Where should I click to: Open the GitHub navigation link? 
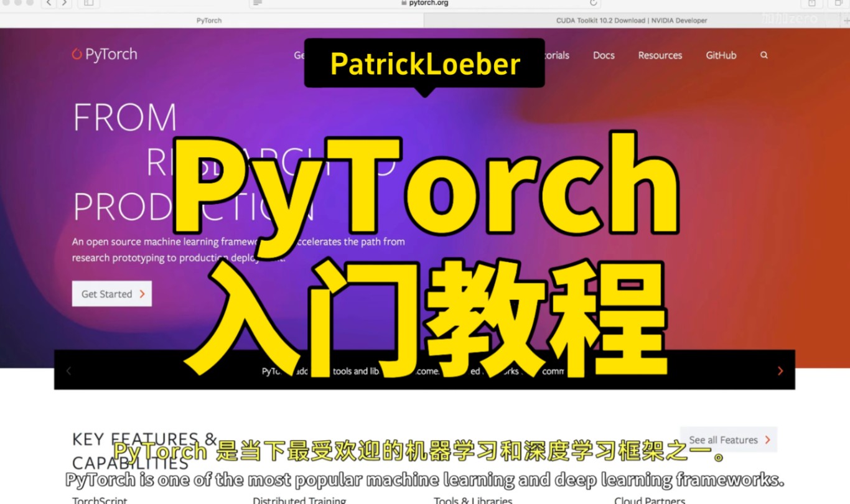coord(721,55)
